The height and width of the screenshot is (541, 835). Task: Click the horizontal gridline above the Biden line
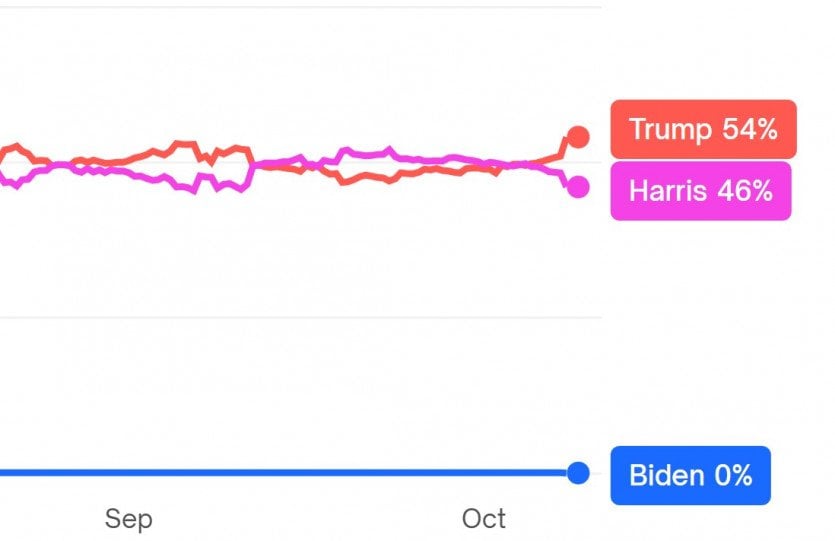(x=301, y=317)
